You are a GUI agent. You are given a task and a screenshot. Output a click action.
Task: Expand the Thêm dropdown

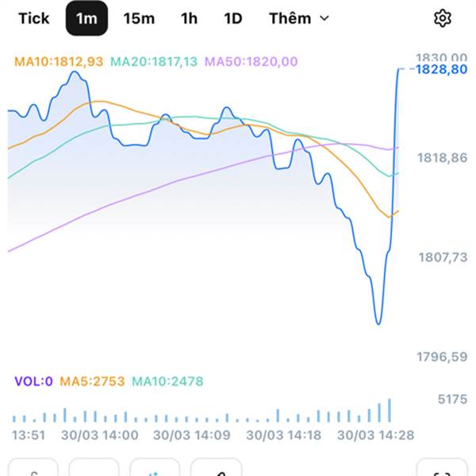[x=298, y=18]
